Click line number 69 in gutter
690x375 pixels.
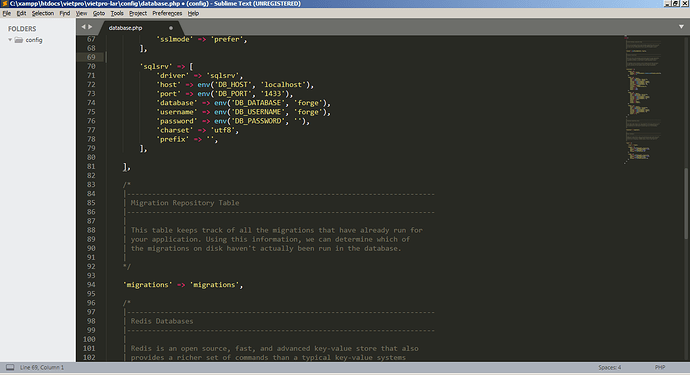(x=91, y=57)
